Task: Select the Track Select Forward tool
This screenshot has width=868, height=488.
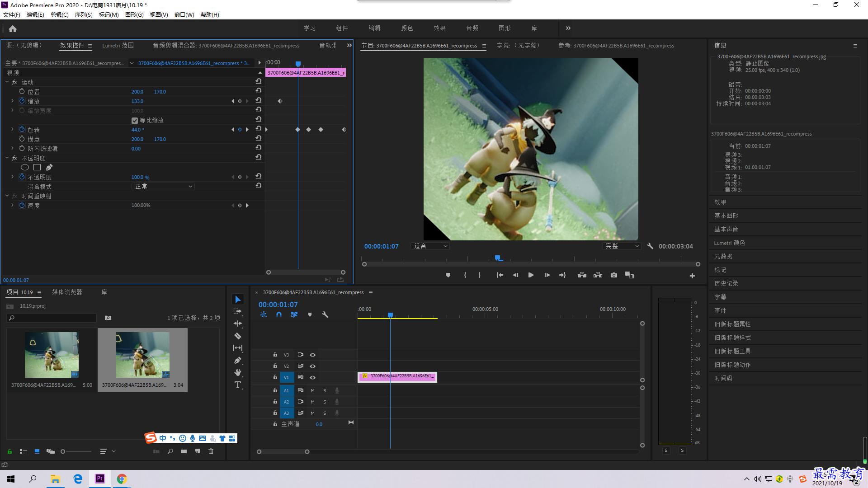Action: [238, 311]
